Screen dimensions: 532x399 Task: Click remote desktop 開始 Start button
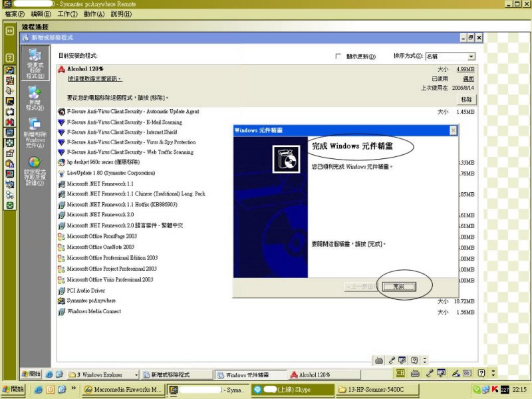(x=31, y=374)
